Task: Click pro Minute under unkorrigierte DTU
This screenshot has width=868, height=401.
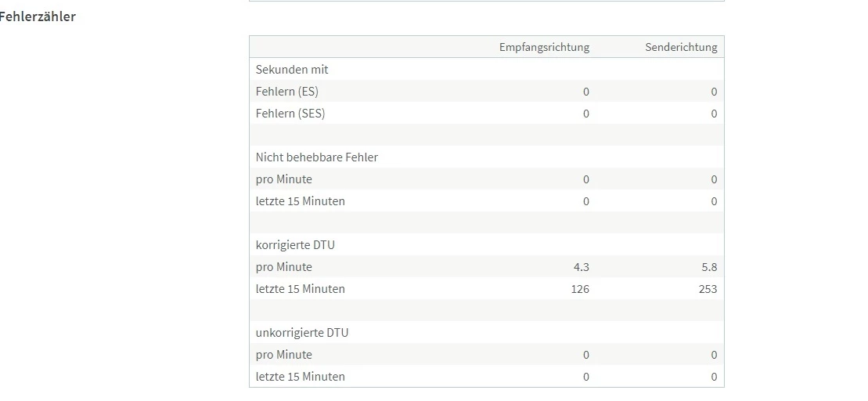Action: (x=283, y=355)
